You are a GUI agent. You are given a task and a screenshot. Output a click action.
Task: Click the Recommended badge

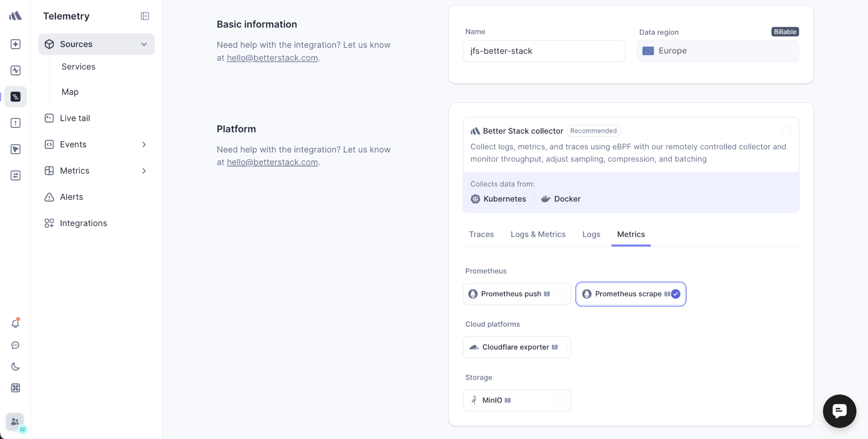593,131
